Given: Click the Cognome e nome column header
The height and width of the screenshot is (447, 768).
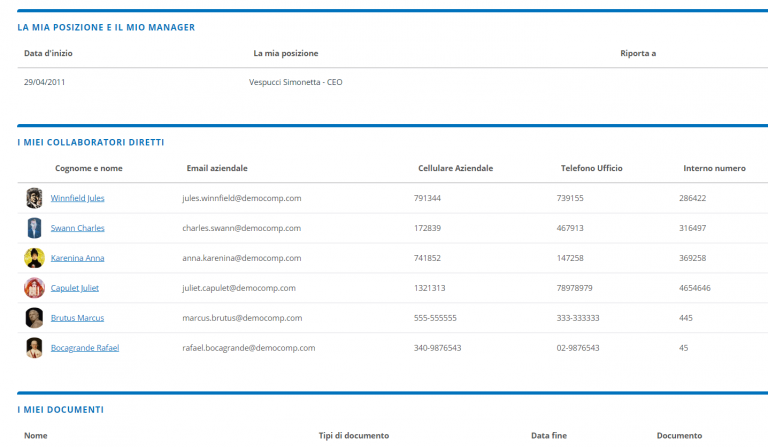Looking at the screenshot, I should click(x=89, y=168).
